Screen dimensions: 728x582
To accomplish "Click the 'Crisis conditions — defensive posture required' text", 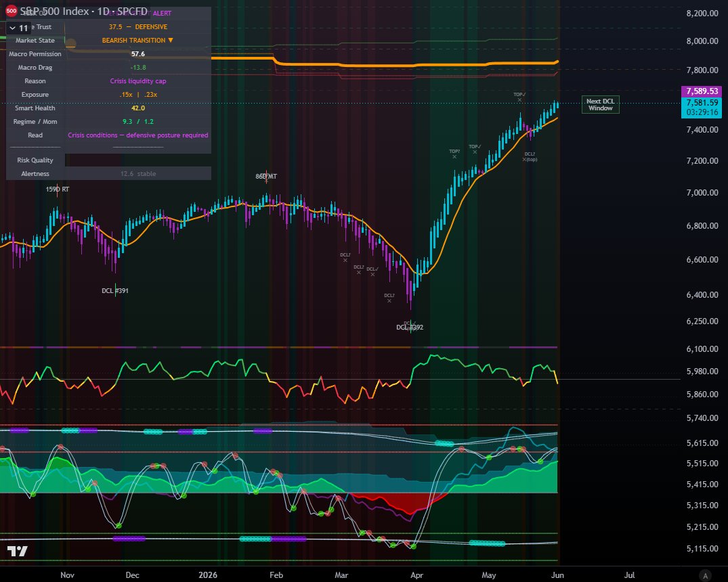I will [x=138, y=135].
